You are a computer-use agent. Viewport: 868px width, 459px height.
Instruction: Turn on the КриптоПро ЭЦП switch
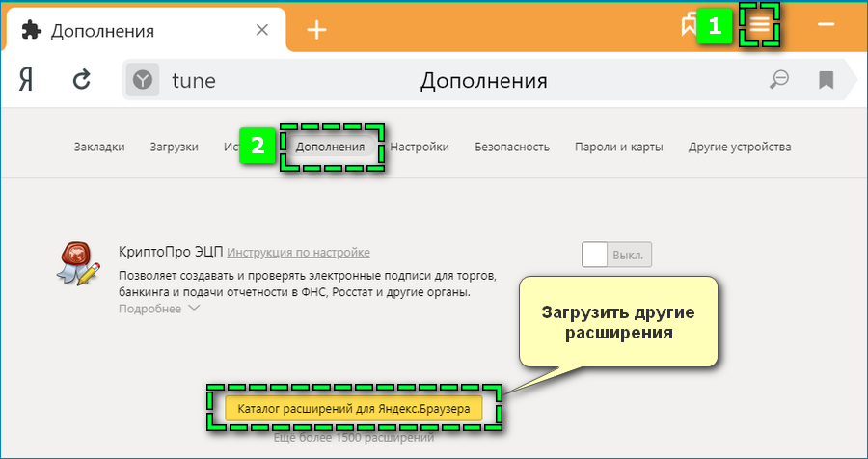616,256
